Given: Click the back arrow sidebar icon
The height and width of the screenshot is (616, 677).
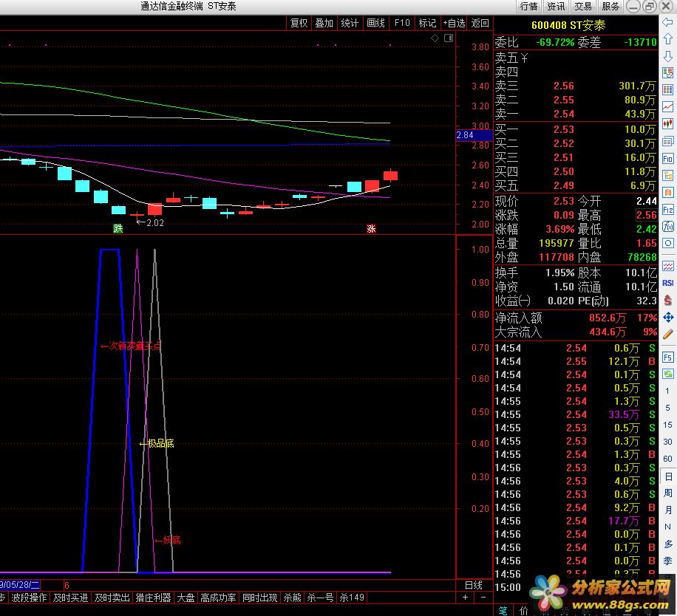Looking at the screenshot, I should [x=668, y=21].
